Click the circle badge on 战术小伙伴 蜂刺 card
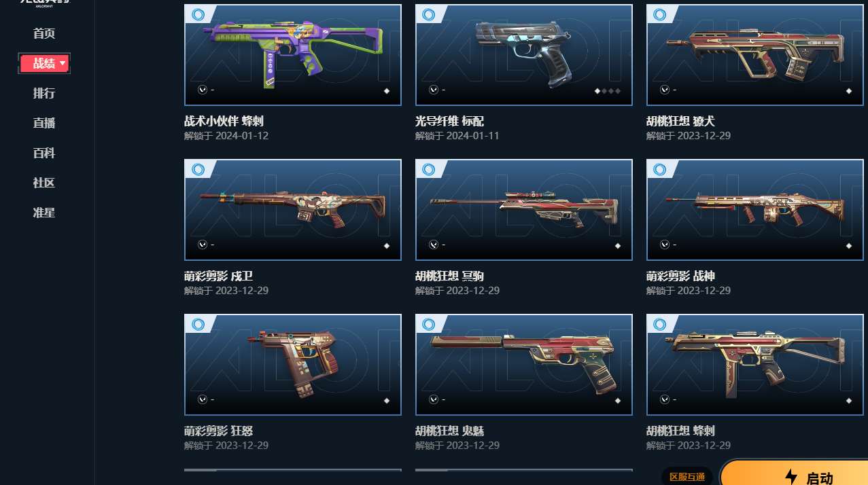The image size is (868, 485). pos(198,14)
